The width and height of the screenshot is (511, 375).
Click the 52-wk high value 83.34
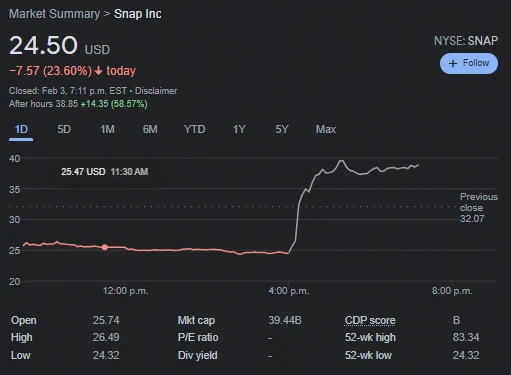pyautogui.click(x=466, y=337)
